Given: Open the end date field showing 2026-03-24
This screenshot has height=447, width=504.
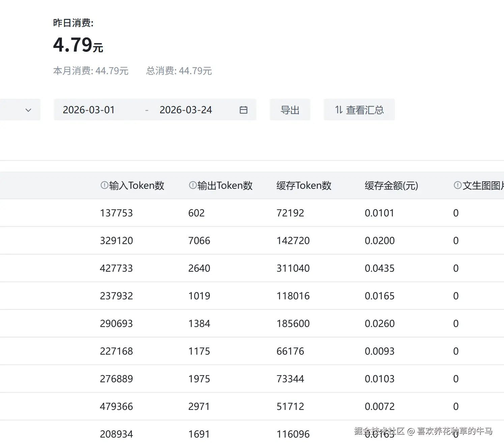Looking at the screenshot, I should [186, 110].
